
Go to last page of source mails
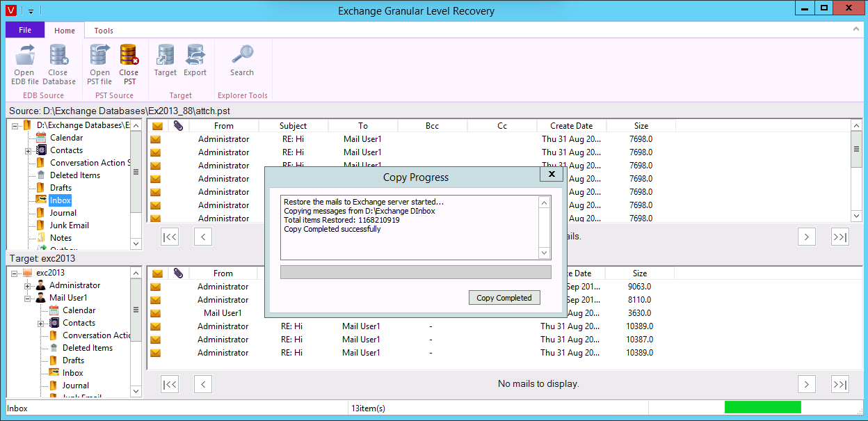tap(840, 237)
